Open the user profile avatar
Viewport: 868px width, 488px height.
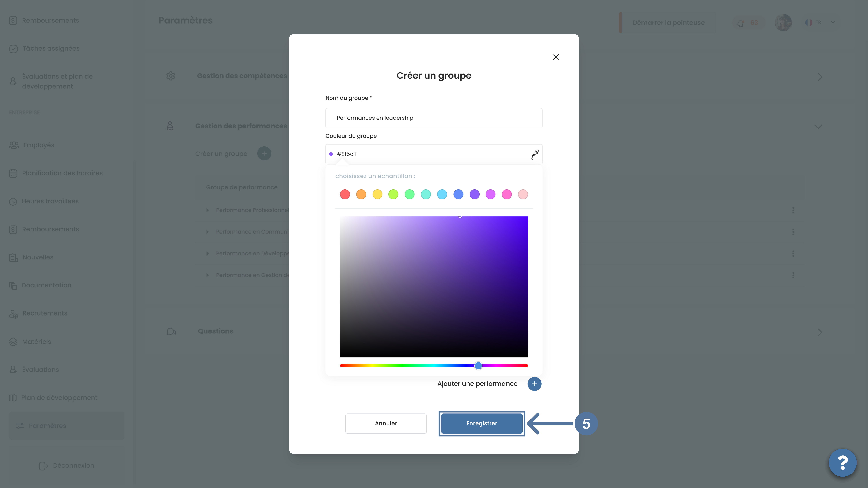tap(783, 23)
